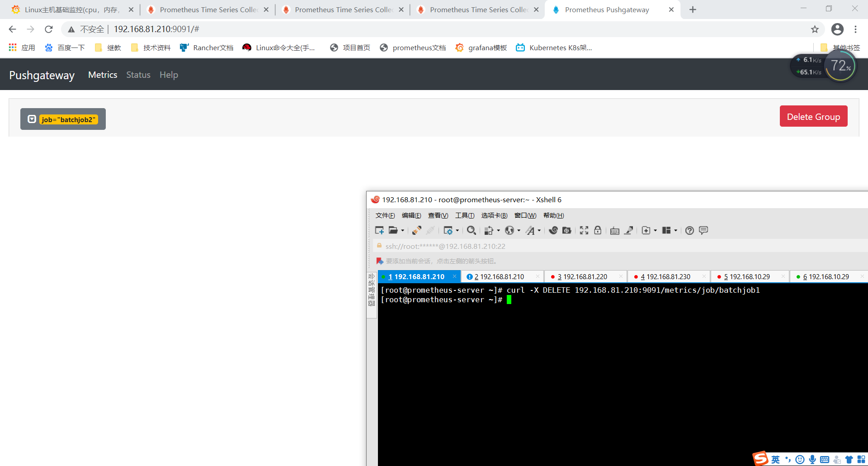The width and height of the screenshot is (868, 466).
Task: Open the on-screen keyboard icon in Xshell
Action: click(x=615, y=230)
